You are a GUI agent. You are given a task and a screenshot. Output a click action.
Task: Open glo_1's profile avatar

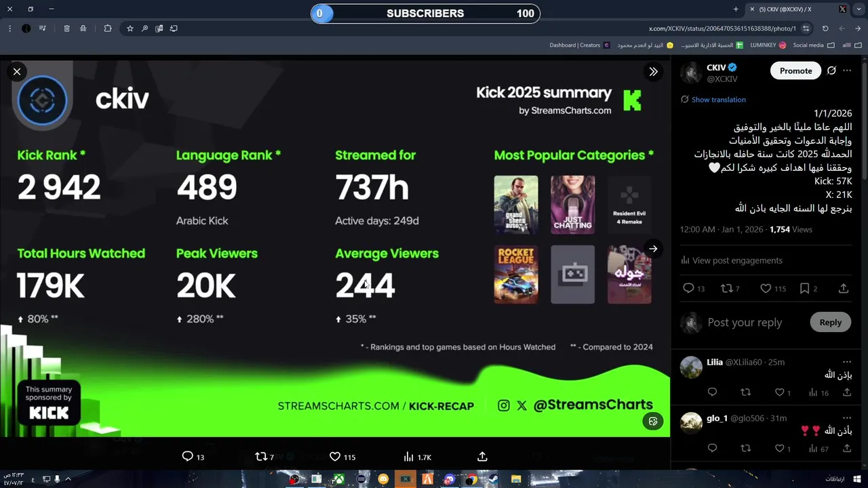point(691,423)
